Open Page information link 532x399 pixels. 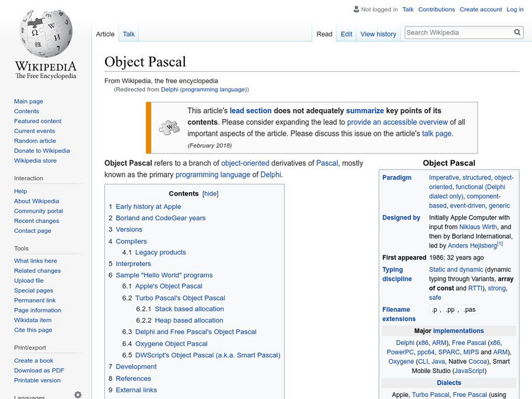tap(38, 310)
